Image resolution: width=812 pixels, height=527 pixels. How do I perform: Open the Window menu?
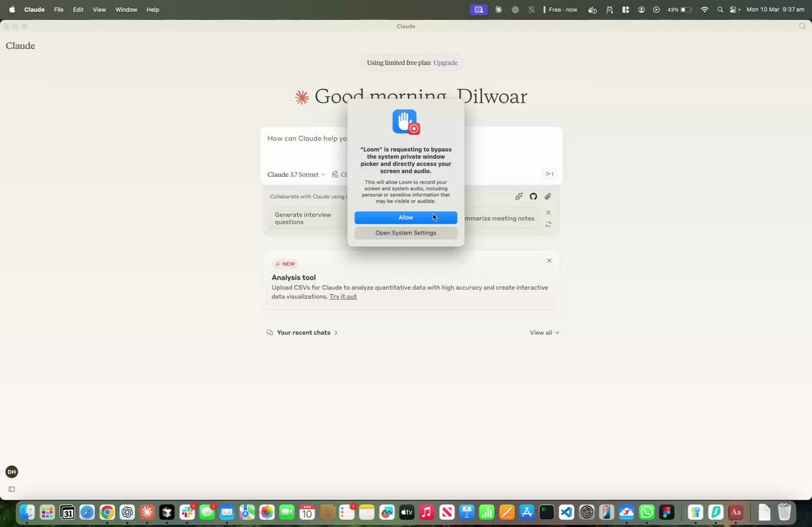coord(126,10)
